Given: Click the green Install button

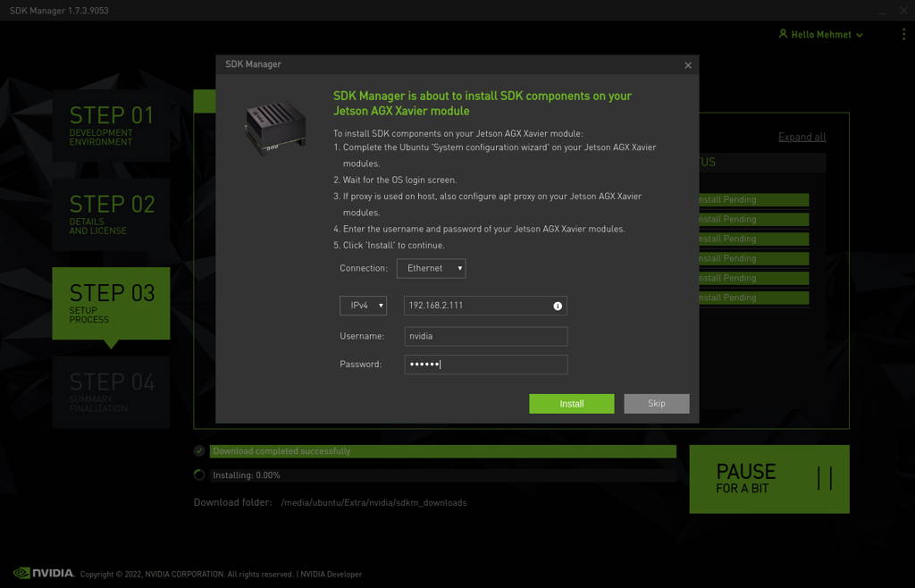Looking at the screenshot, I should pyautogui.click(x=571, y=404).
